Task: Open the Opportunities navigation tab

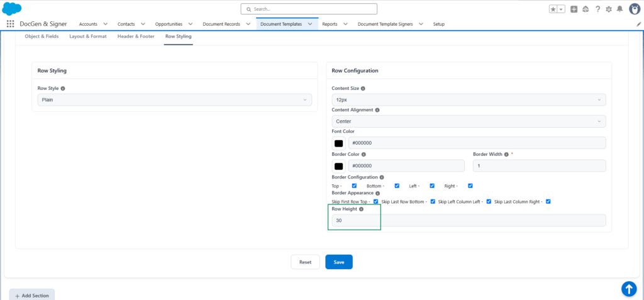Action: click(169, 25)
